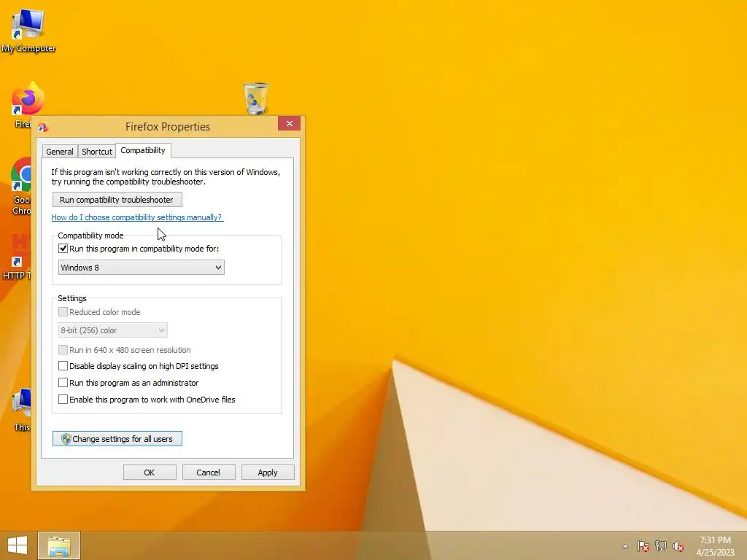Confirm the dialog with OK
747x560 pixels.
pyautogui.click(x=150, y=472)
